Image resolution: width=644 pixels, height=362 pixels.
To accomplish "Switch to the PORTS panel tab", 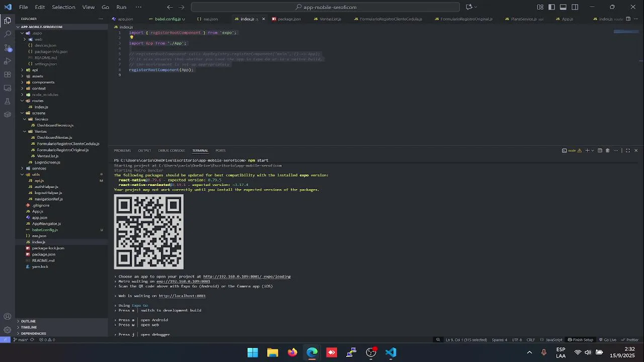I will (220, 150).
